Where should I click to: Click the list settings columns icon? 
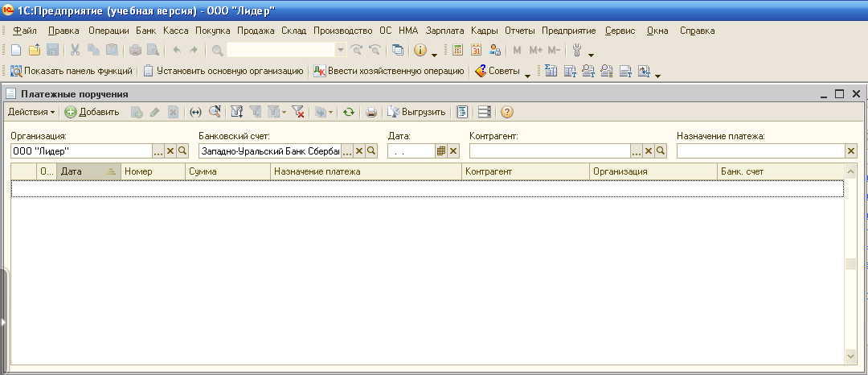(485, 112)
